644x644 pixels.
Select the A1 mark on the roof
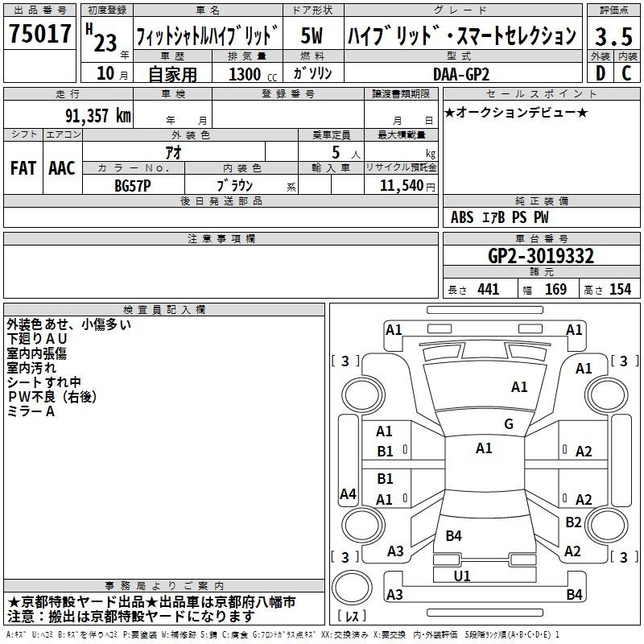(484, 448)
